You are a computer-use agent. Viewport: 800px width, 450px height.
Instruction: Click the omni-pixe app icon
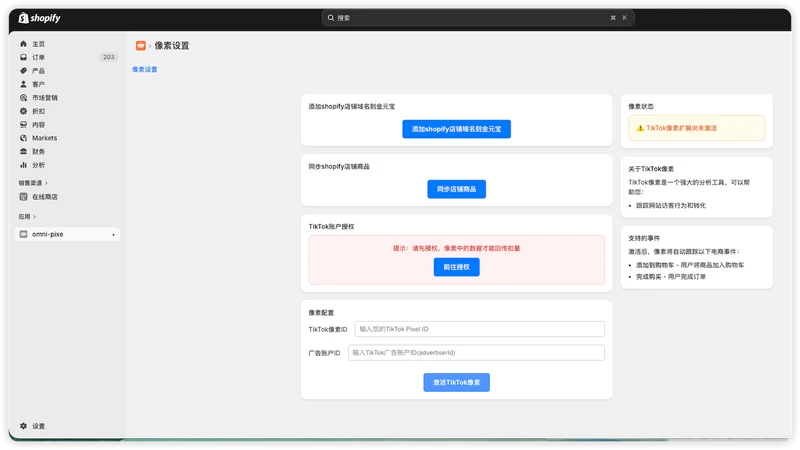pyautogui.click(x=23, y=234)
